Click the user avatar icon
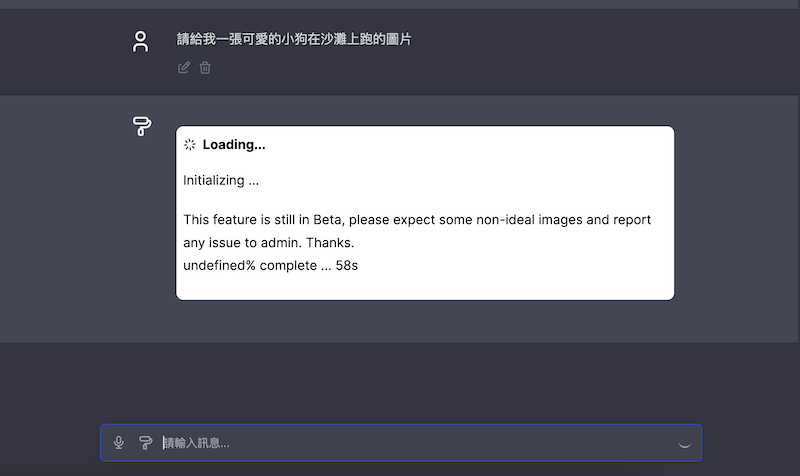The width and height of the screenshot is (800, 476). coord(141,41)
